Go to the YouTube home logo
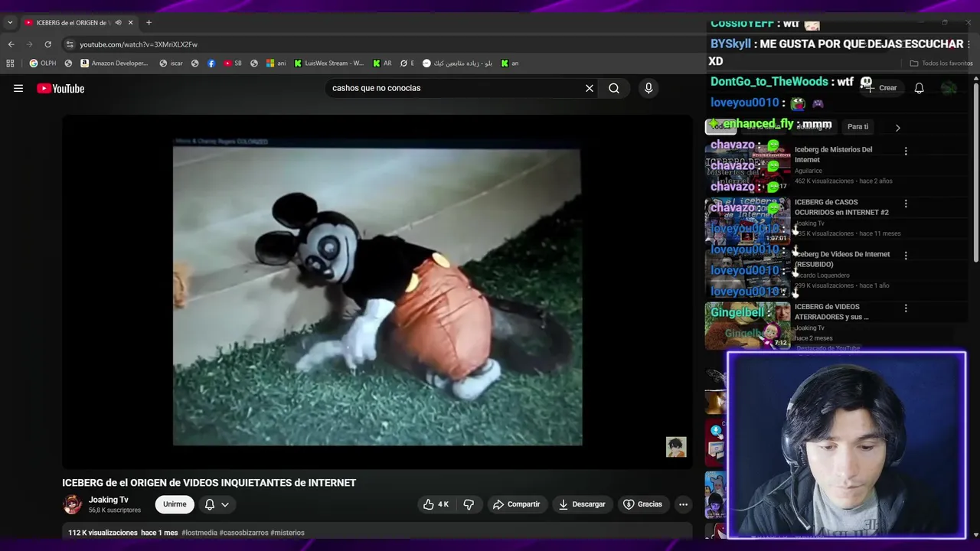Viewport: 980px width, 551px height. point(60,89)
